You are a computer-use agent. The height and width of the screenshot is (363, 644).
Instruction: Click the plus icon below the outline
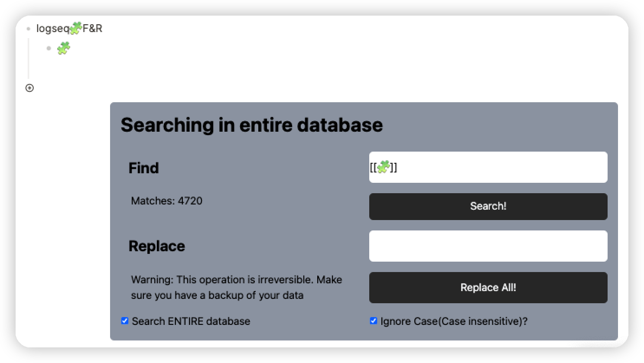click(29, 88)
